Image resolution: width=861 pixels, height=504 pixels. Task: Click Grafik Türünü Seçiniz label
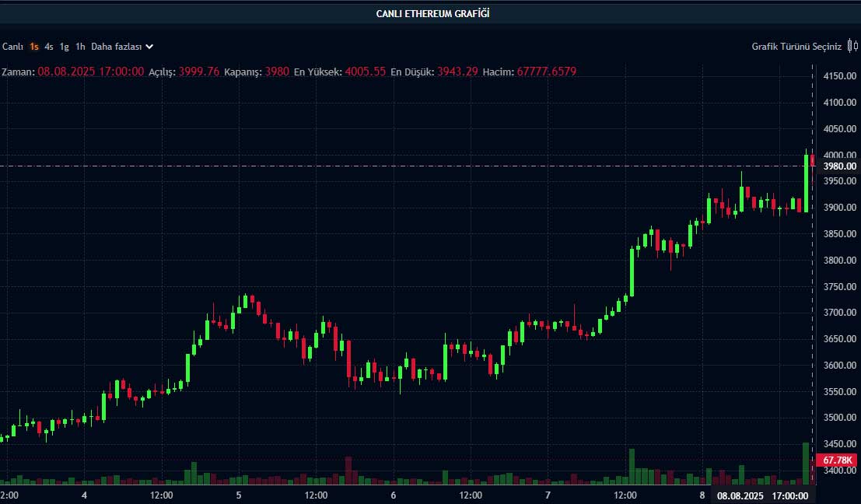click(x=796, y=47)
